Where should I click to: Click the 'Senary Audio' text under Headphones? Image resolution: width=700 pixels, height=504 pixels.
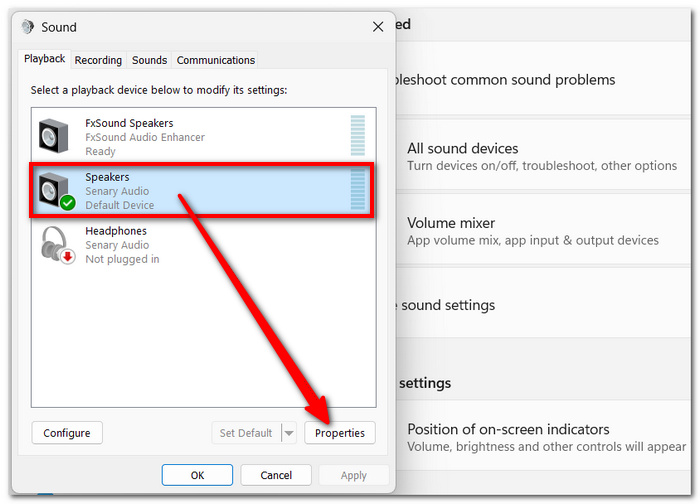[x=117, y=245]
